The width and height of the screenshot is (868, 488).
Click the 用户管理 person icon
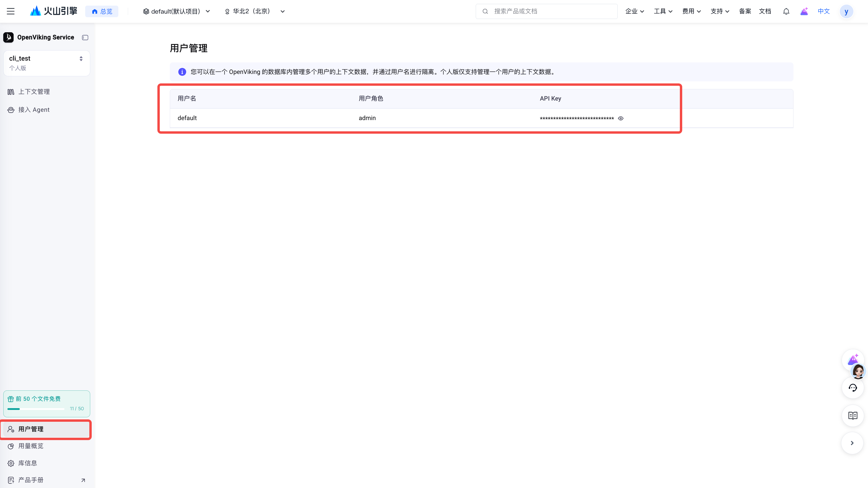tap(11, 429)
